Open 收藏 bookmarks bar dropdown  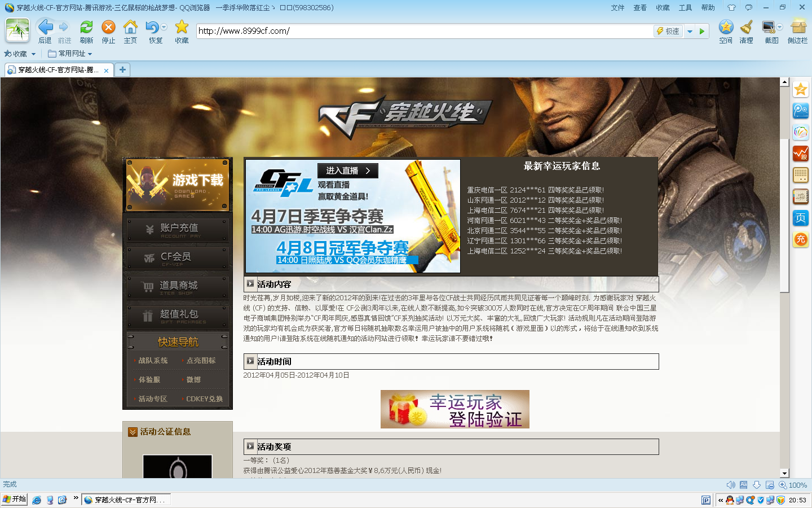[20, 54]
